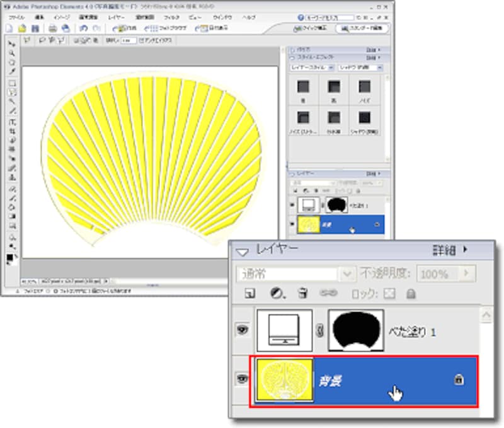Screen dimensions: 504x428
Task: Select the Zoom tool in the toolbox
Action: point(11,54)
